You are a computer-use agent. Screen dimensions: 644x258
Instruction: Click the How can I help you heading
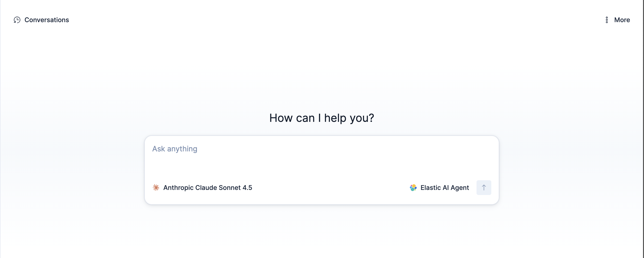tap(322, 118)
